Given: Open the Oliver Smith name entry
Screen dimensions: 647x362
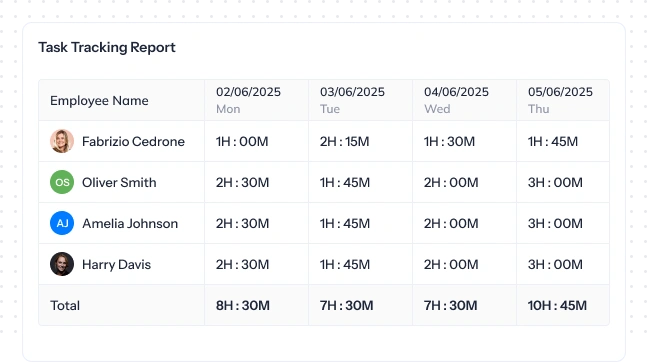Looking at the screenshot, I should (119, 182).
